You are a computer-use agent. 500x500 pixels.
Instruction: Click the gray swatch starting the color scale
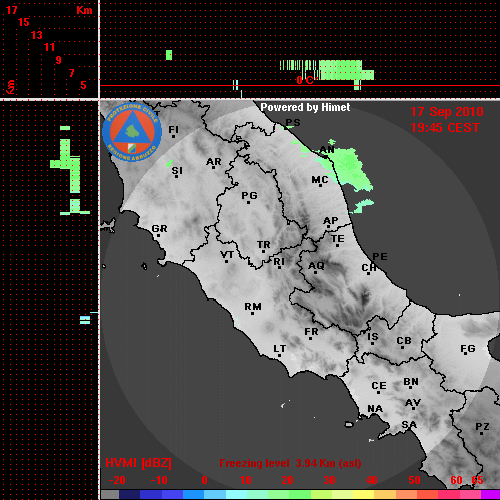click(110, 494)
